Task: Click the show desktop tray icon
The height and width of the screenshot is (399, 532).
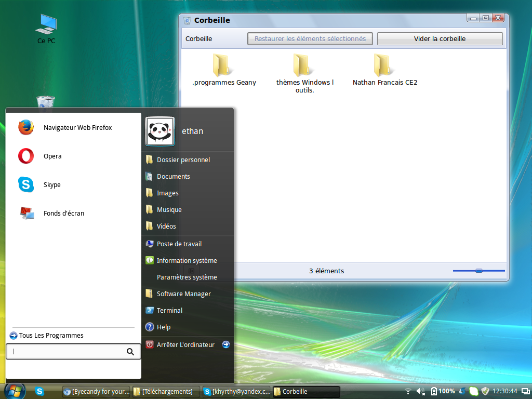Action: tap(526, 392)
